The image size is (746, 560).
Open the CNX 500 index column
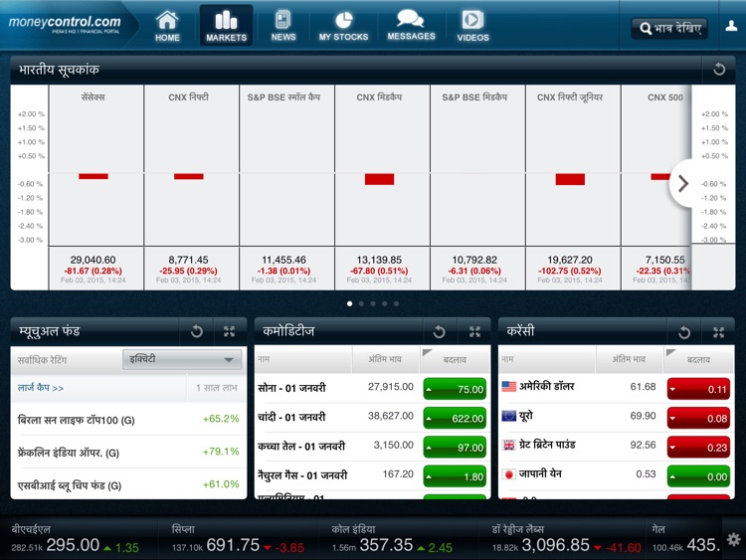coord(656,187)
